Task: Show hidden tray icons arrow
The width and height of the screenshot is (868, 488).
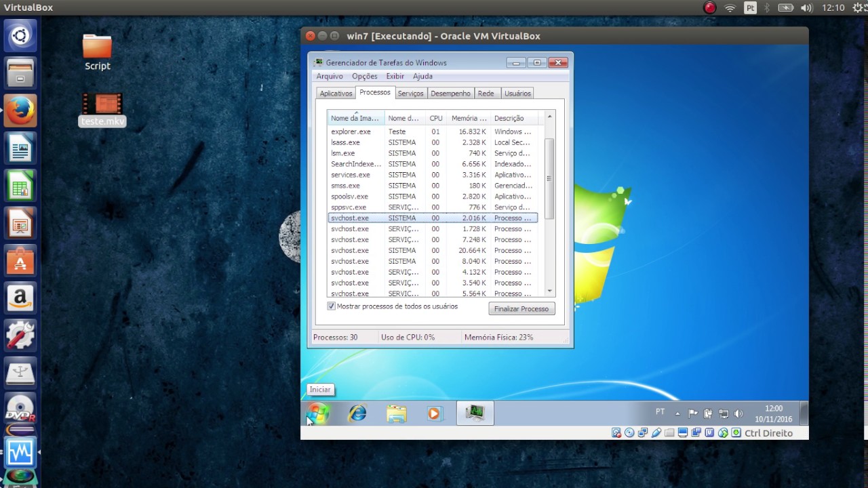Action: pyautogui.click(x=677, y=413)
